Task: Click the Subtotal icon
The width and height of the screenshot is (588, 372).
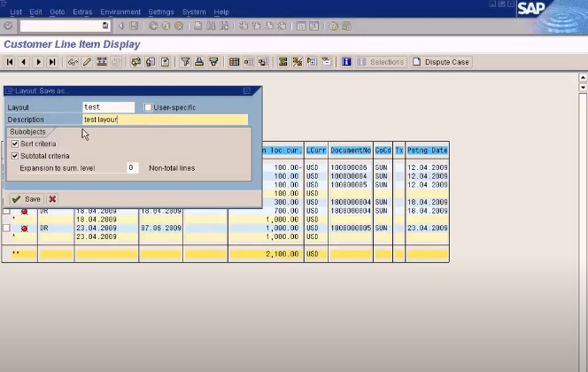Action: (298, 62)
